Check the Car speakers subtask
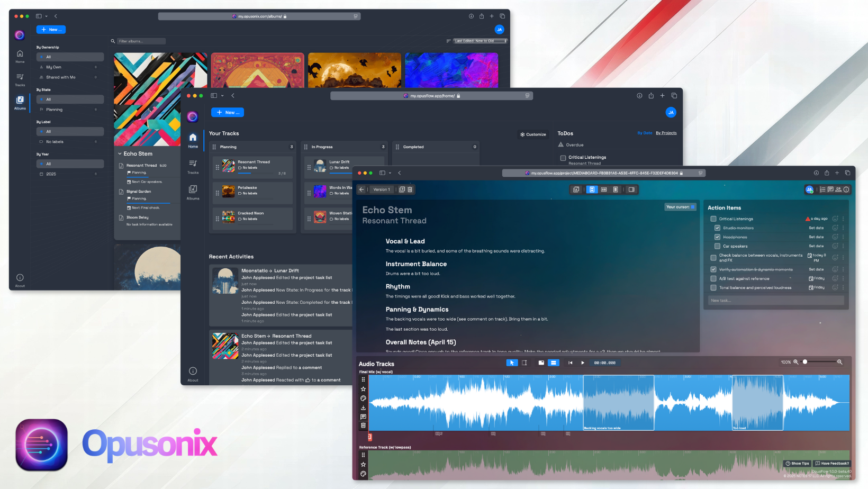The width and height of the screenshot is (868, 489). point(717,246)
